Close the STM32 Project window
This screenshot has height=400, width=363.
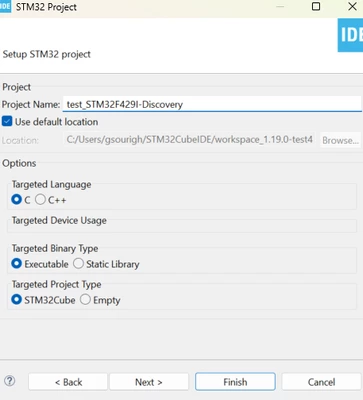(352, 6)
